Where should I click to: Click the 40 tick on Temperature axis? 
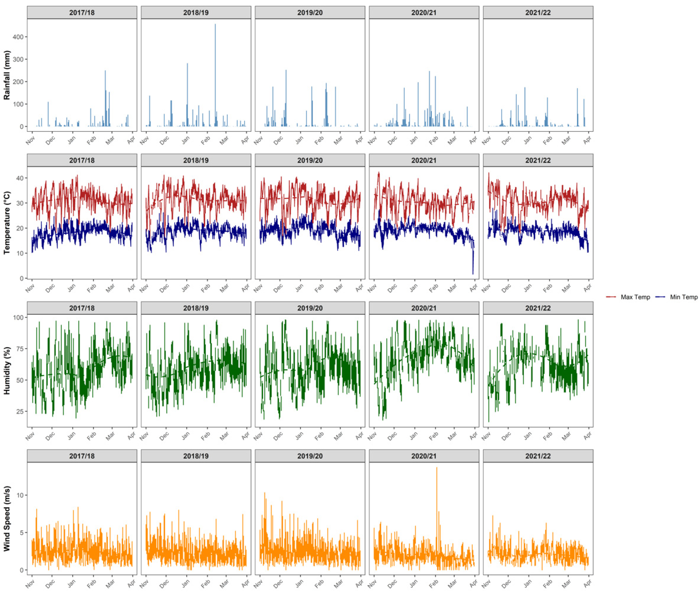click(20, 178)
